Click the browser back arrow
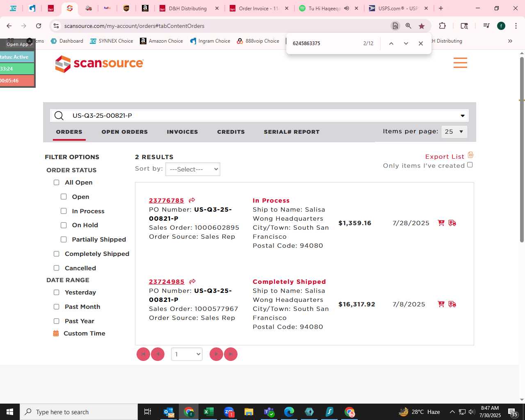This screenshot has width=525, height=420. coord(9,26)
